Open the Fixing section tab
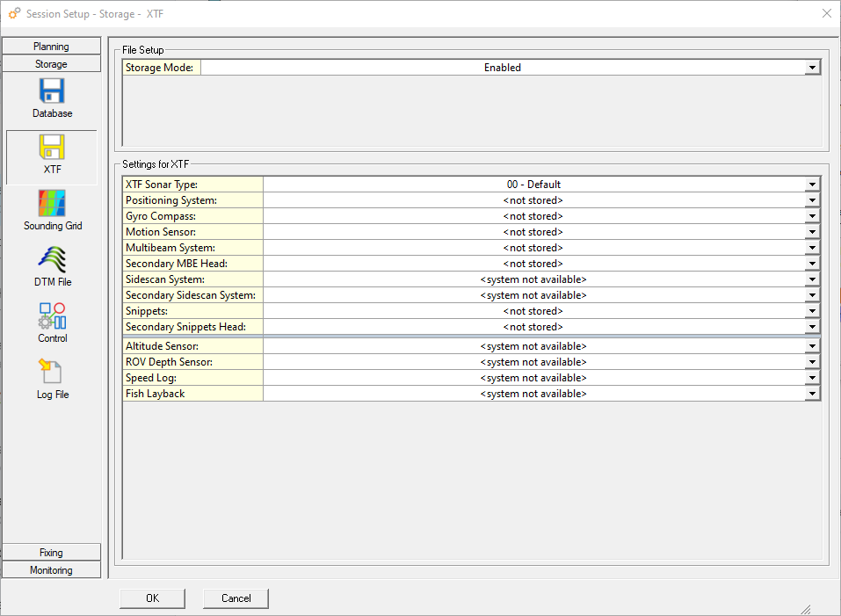 click(51, 553)
